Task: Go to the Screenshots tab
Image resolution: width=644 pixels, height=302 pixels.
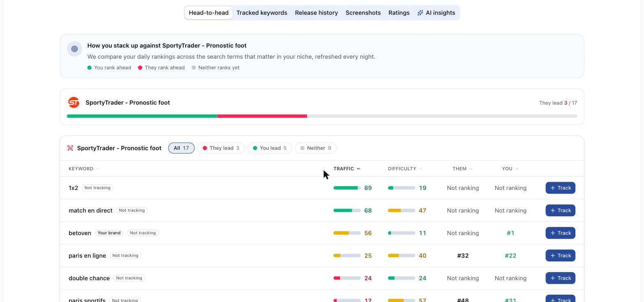Action: [x=363, y=13]
